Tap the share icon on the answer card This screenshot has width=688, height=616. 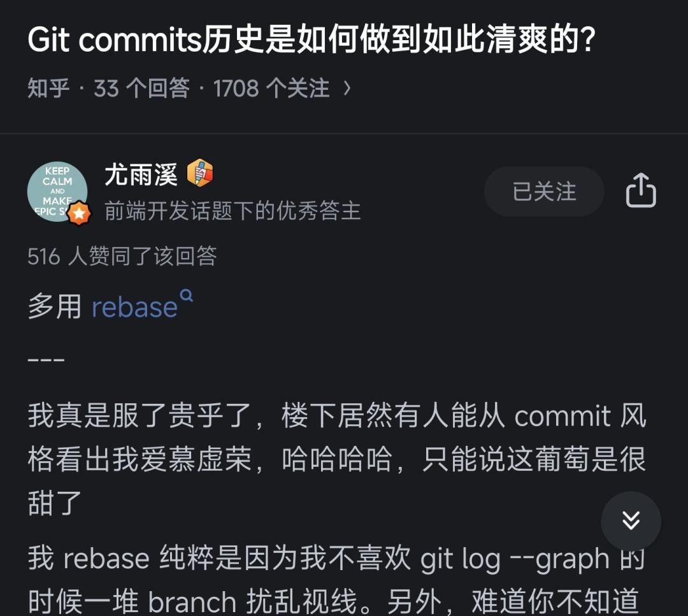tap(640, 192)
